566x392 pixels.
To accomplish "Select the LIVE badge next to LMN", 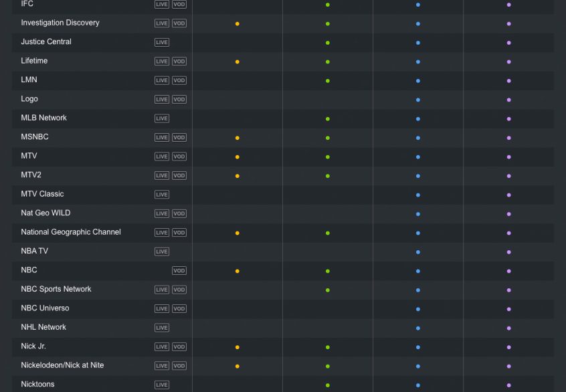I will click(x=162, y=80).
